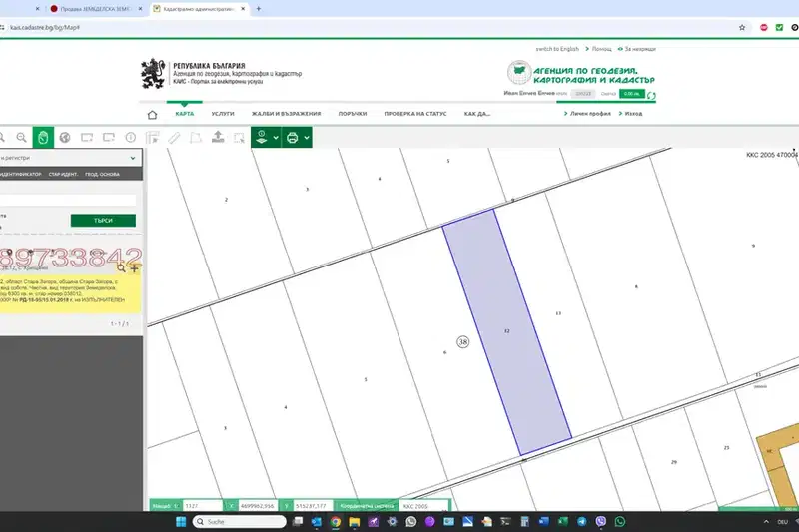Open the УСЛУГИ menu
This screenshot has width=799, height=532.
(x=223, y=114)
